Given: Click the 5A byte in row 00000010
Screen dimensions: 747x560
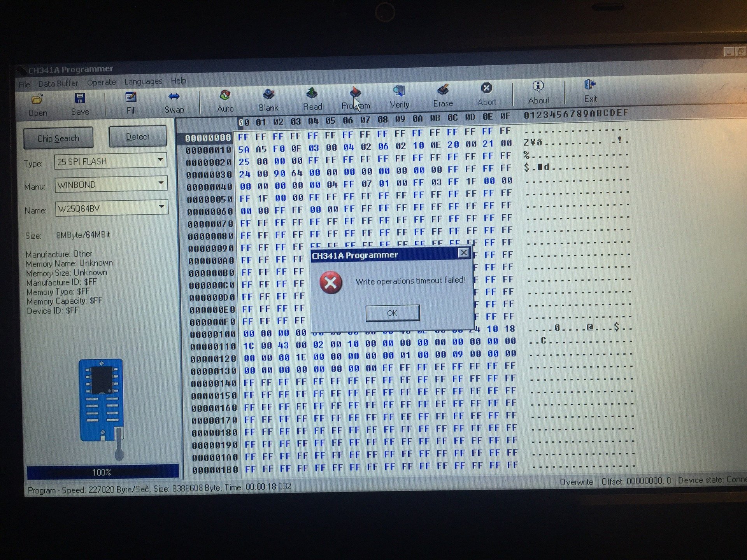Looking at the screenshot, I should (244, 149).
